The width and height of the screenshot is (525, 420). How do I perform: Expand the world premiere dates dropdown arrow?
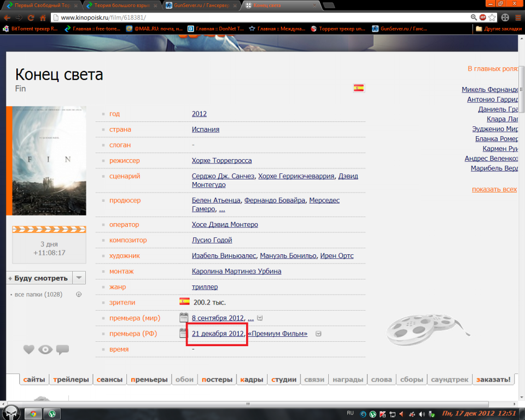point(260,318)
